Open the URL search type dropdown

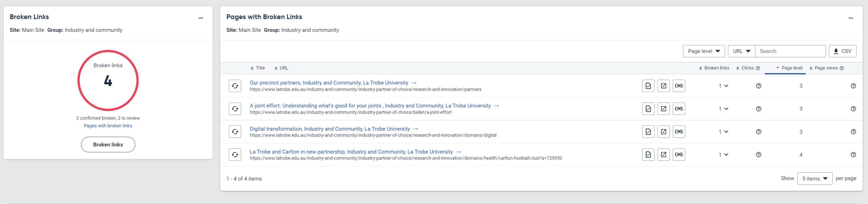tap(741, 51)
